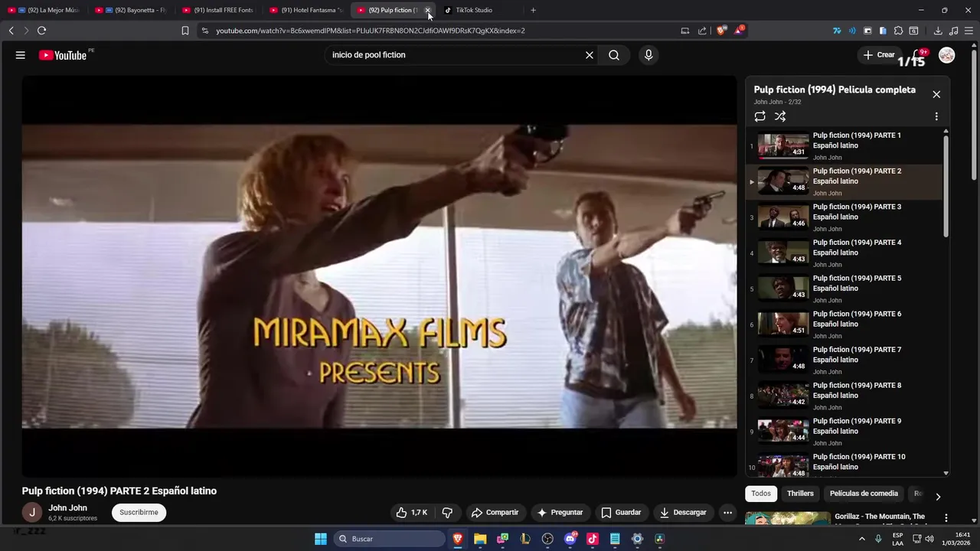This screenshot has height=551, width=980.
Task: Open Windows Start menu
Action: click(x=321, y=539)
